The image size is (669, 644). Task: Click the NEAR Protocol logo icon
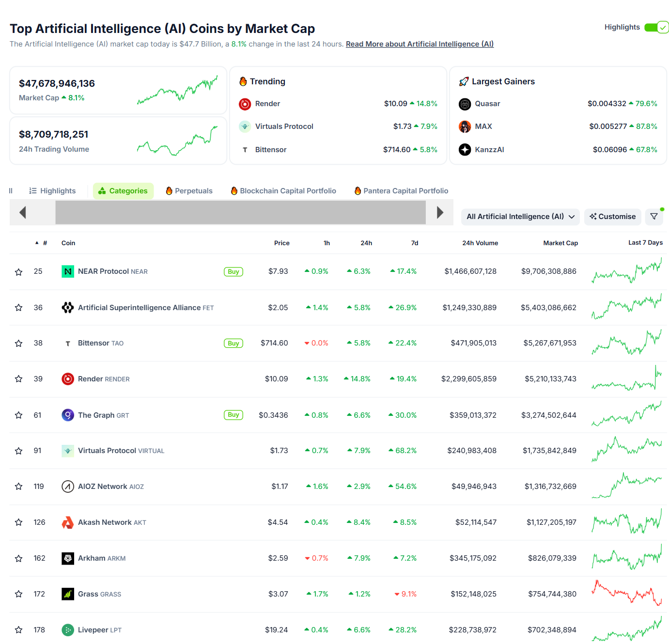68,271
